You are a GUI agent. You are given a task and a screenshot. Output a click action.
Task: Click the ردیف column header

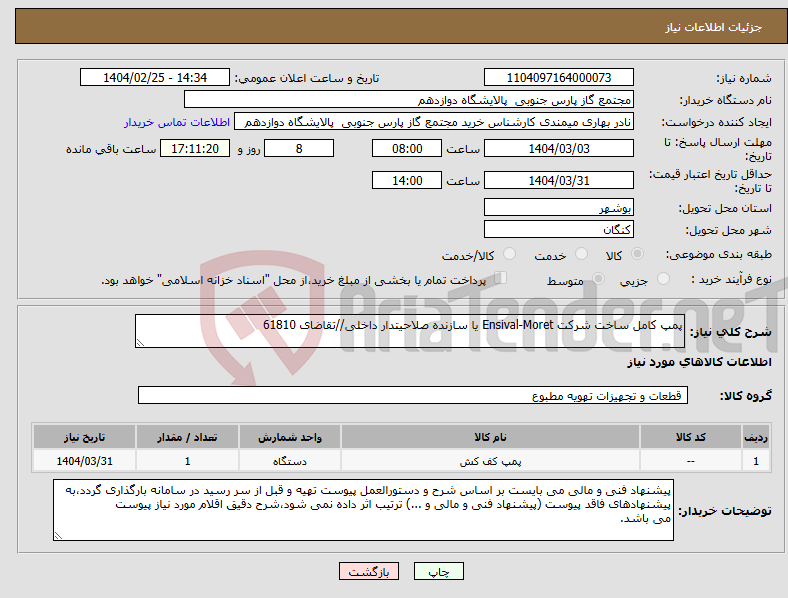pyautogui.click(x=756, y=437)
